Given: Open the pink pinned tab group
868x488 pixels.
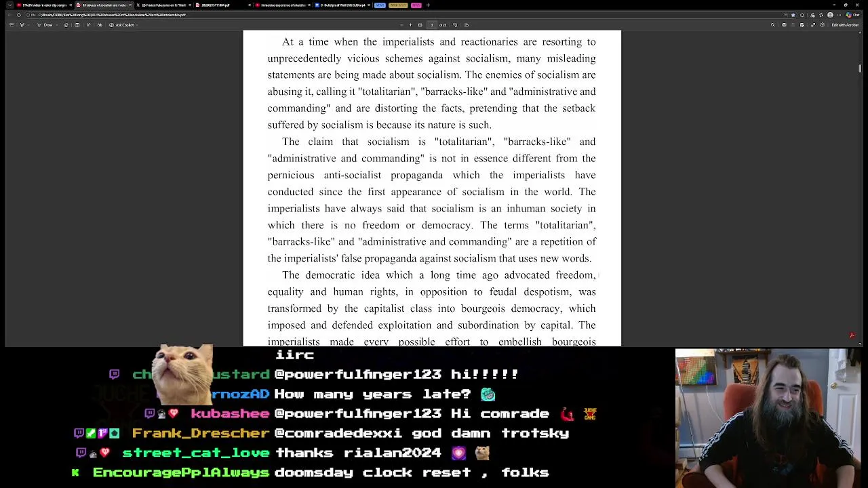Looking at the screenshot, I should [x=416, y=5].
